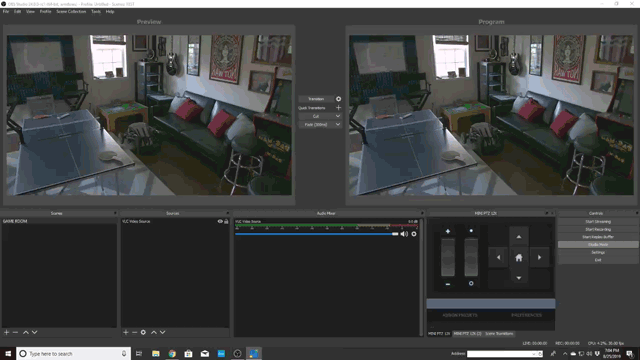Toggle visibility eye for VLC Video Source
640x360 pixels.
pyautogui.click(x=220, y=221)
